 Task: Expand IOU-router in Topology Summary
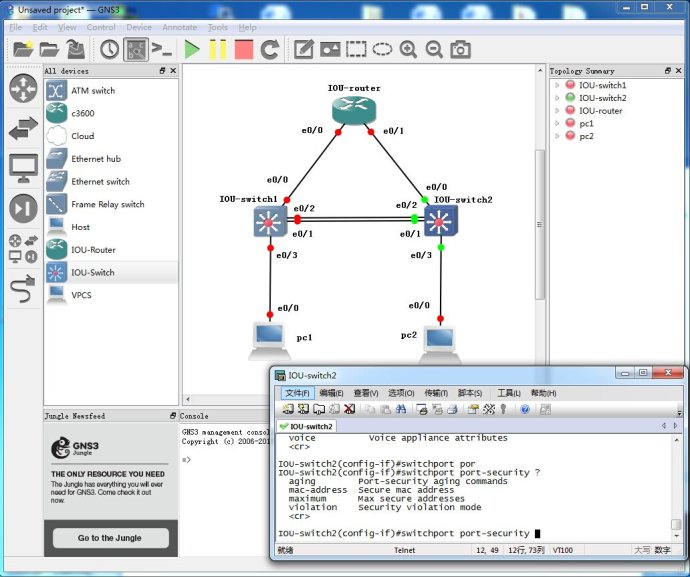(557, 110)
